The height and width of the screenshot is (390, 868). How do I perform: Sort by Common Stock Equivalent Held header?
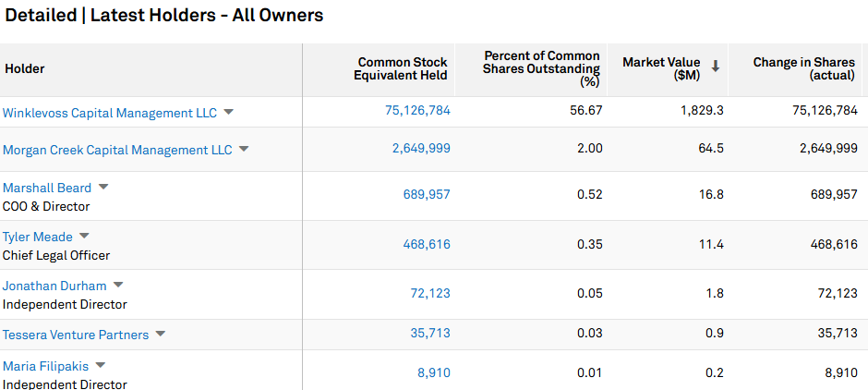[x=400, y=68]
